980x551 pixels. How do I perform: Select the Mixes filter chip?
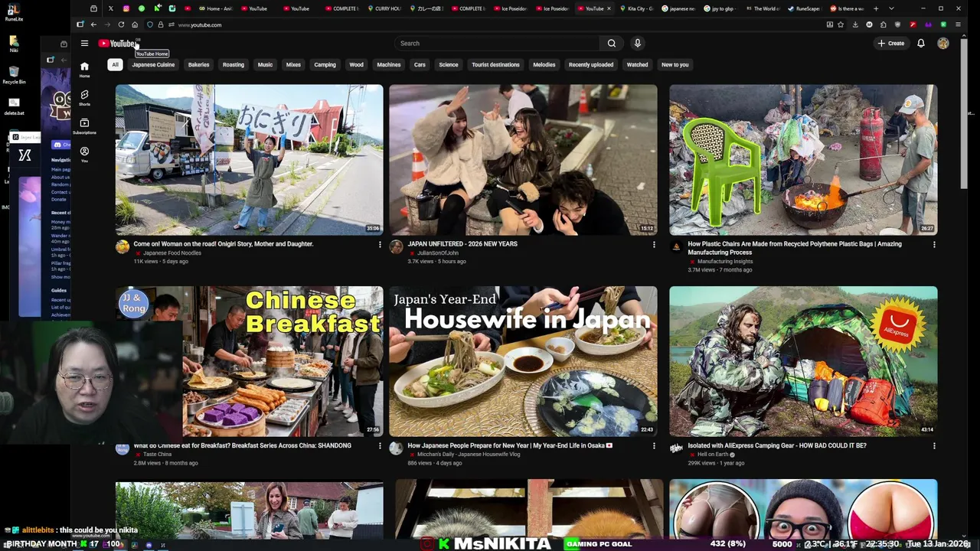(293, 65)
